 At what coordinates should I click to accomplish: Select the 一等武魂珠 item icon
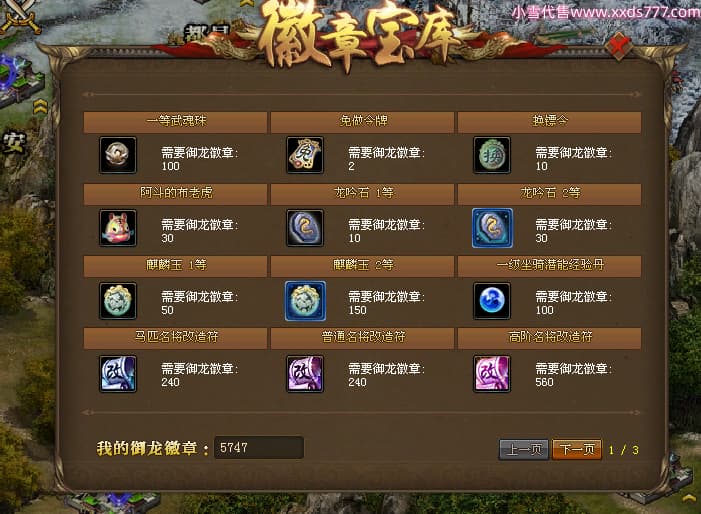(x=118, y=155)
